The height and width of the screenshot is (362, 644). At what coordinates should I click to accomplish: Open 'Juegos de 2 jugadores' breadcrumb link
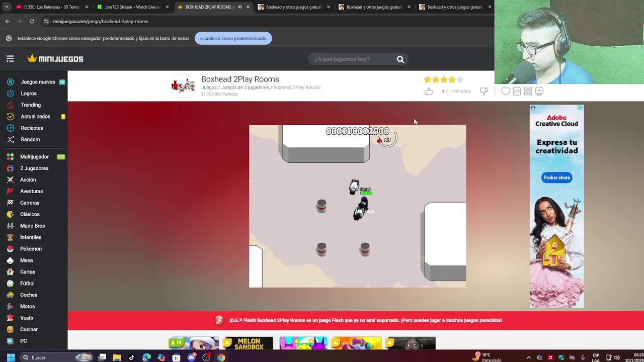pyautogui.click(x=245, y=87)
